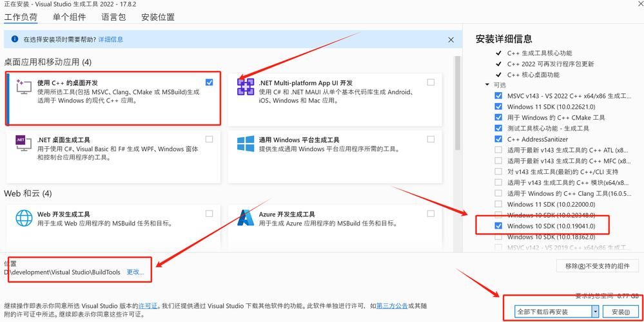
Task: Open the 全部下载后再安装 dropdown
Action: point(595,312)
